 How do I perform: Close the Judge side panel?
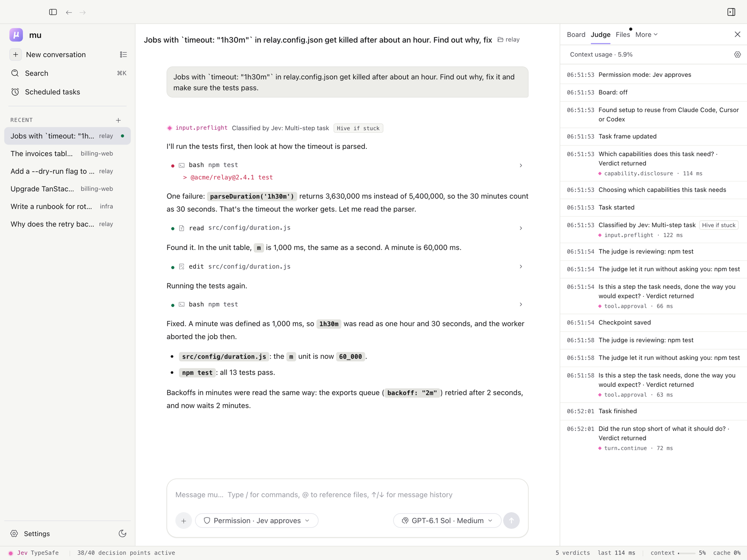pyautogui.click(x=738, y=34)
